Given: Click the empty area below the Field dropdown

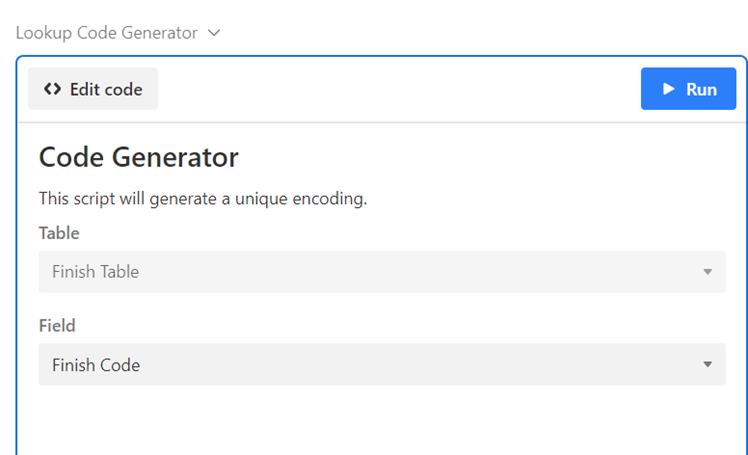Looking at the screenshot, I should click(x=382, y=420).
